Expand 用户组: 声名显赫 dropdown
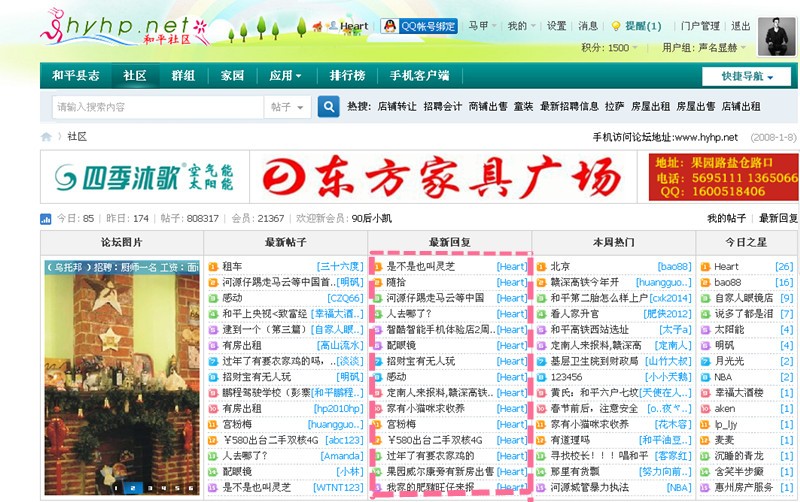This screenshot has width=800, height=502. pos(704,47)
